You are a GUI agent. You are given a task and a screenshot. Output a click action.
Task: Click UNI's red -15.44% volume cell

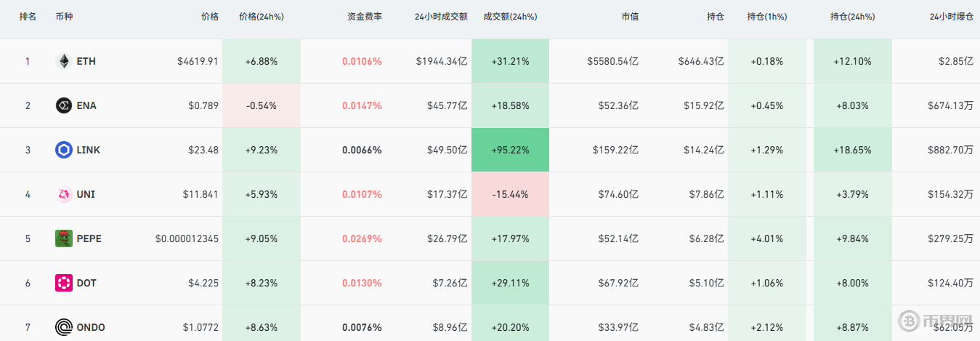(510, 195)
